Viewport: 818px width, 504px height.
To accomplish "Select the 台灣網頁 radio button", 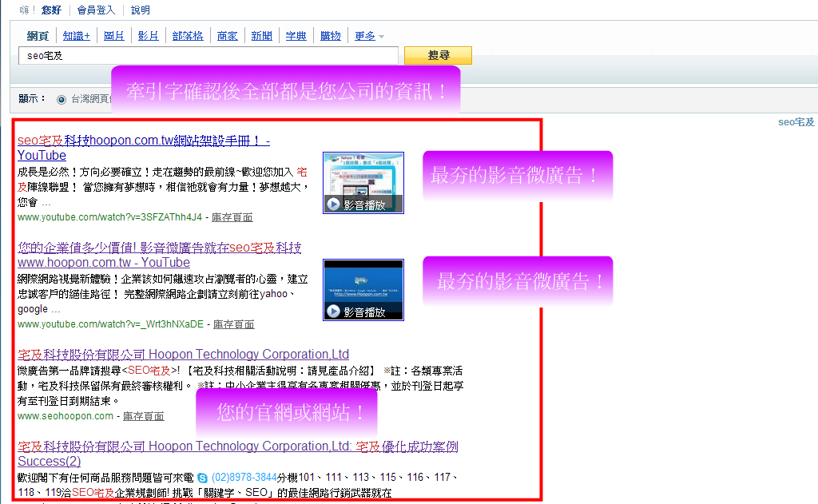I will 62,99.
